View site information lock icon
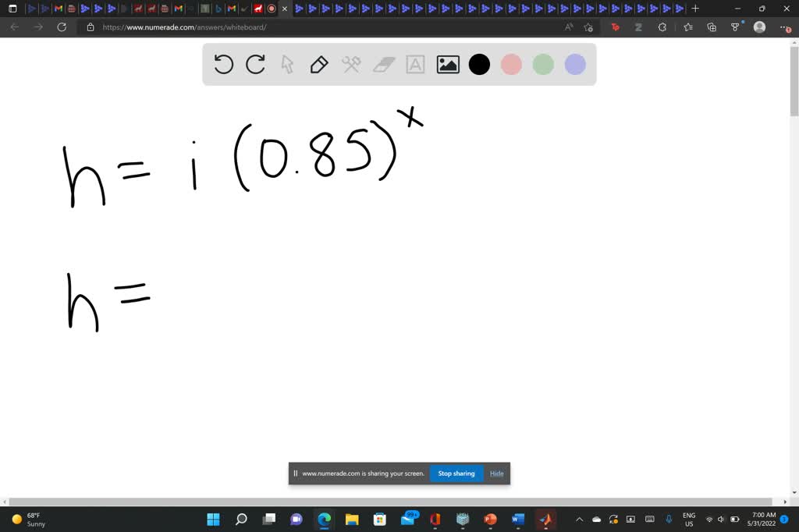This screenshot has width=799, height=532. (91, 27)
